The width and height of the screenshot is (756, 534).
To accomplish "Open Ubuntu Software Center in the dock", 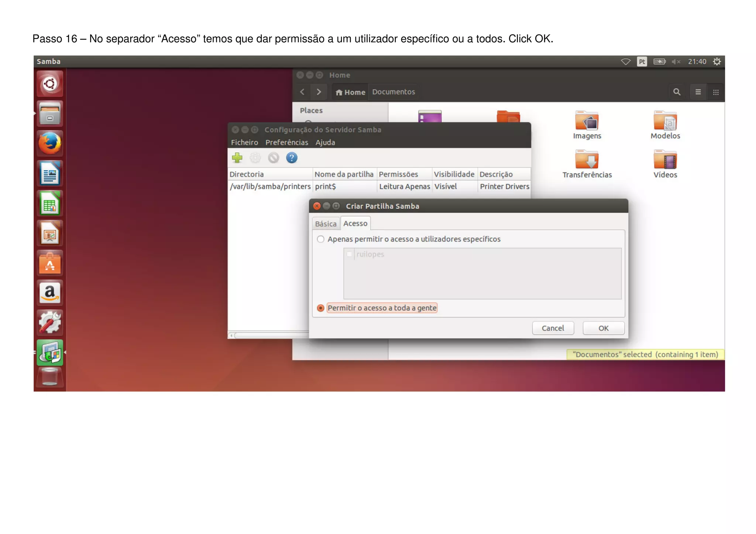I will tap(50, 263).
